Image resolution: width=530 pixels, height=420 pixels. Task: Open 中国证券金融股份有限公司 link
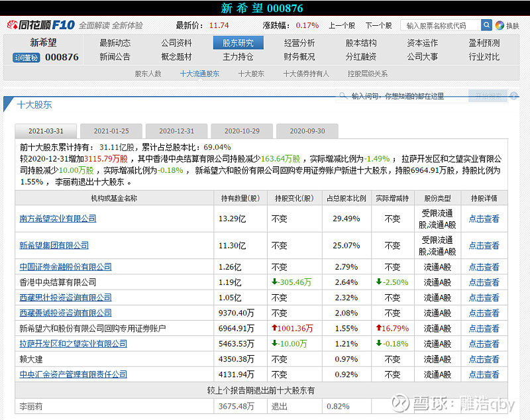[66, 267]
